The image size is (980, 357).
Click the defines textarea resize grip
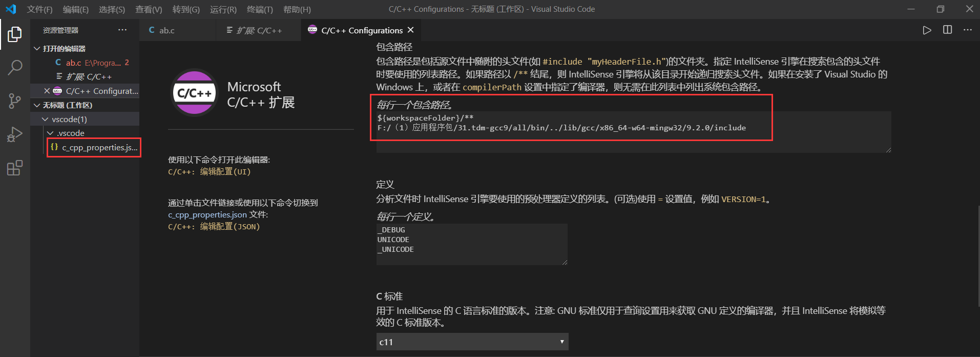tap(565, 262)
